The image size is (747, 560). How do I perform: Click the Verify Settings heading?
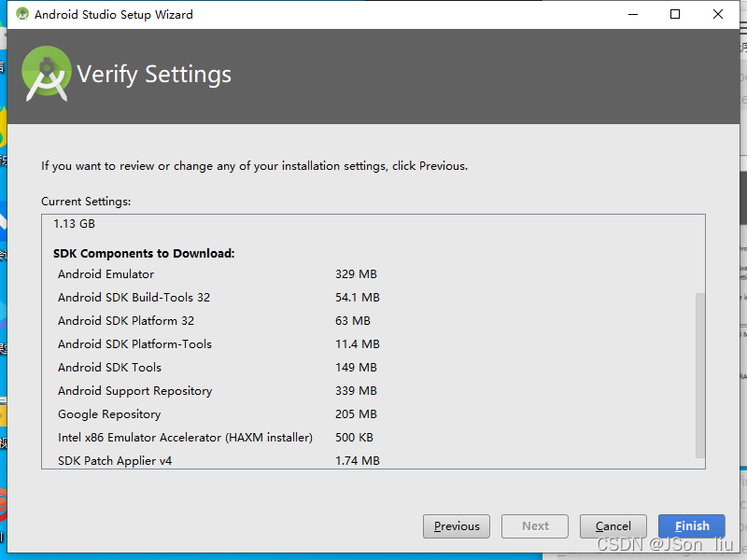click(154, 75)
